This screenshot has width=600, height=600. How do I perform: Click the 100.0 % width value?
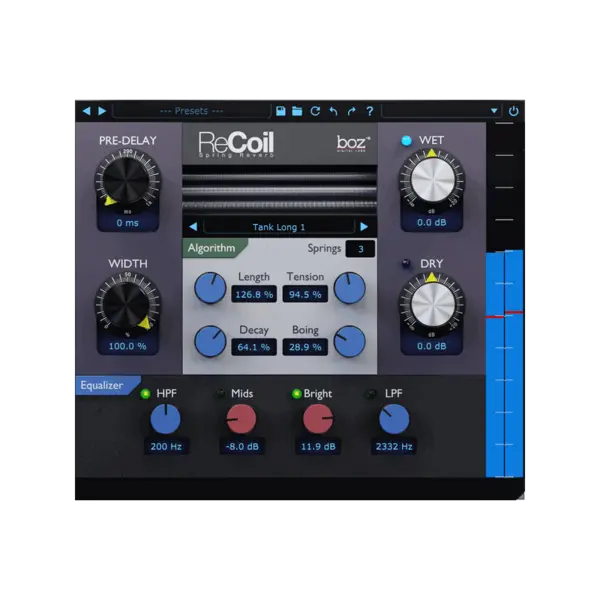127,346
